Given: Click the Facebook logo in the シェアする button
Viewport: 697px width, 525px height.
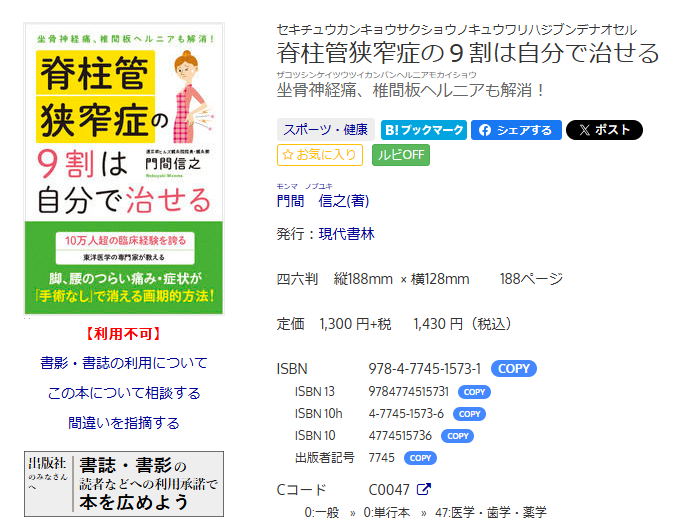Looking at the screenshot, I should (x=485, y=130).
